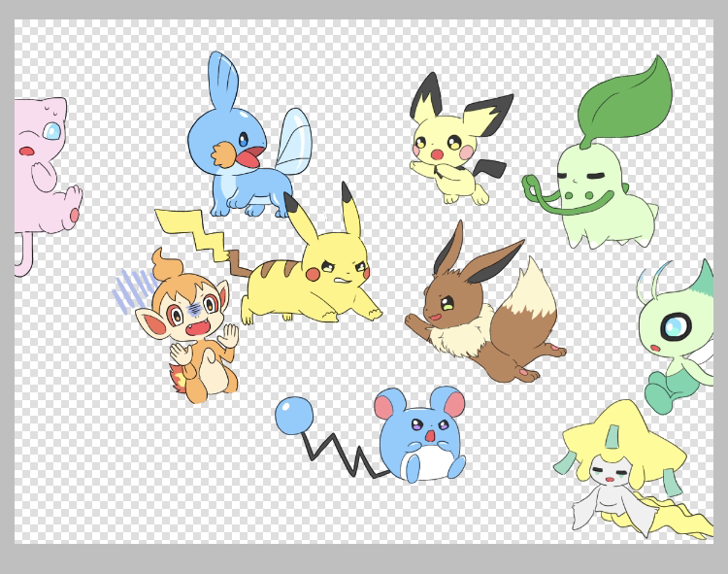Click the blue round Marill body

coord(421,436)
